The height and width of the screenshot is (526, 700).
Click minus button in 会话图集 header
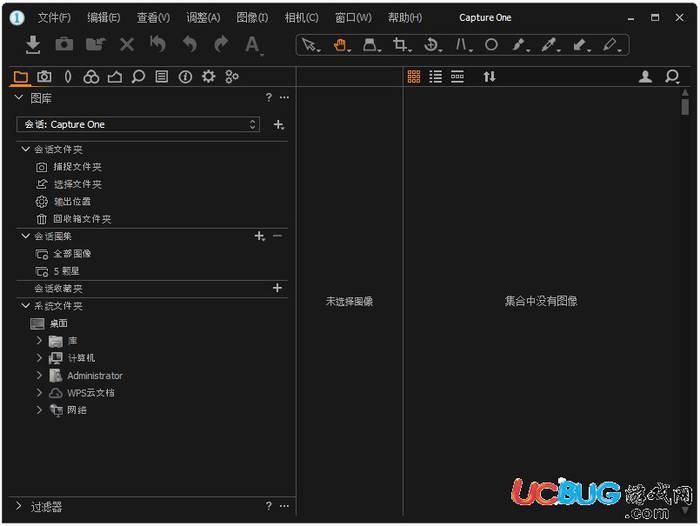(x=277, y=236)
